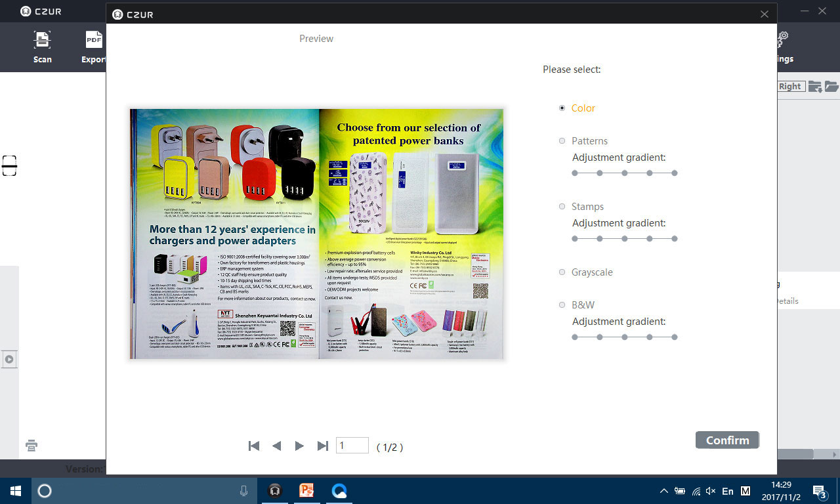This screenshot has height=504, width=840.
Task: Select the Color radio option
Action: pyautogui.click(x=562, y=108)
